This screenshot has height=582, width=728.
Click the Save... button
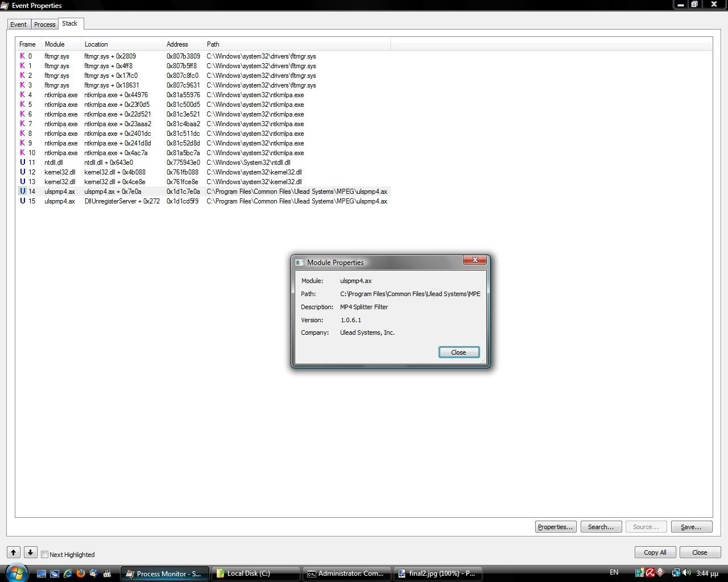[x=691, y=527]
